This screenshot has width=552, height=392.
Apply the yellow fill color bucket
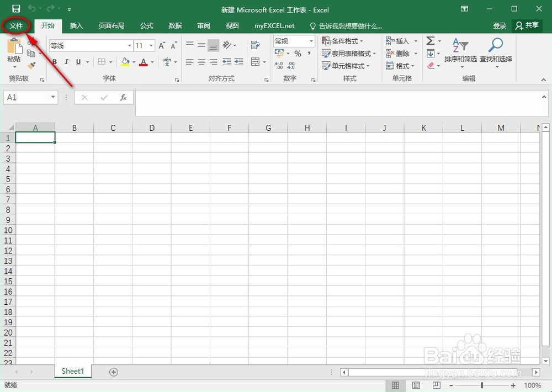[x=125, y=62]
